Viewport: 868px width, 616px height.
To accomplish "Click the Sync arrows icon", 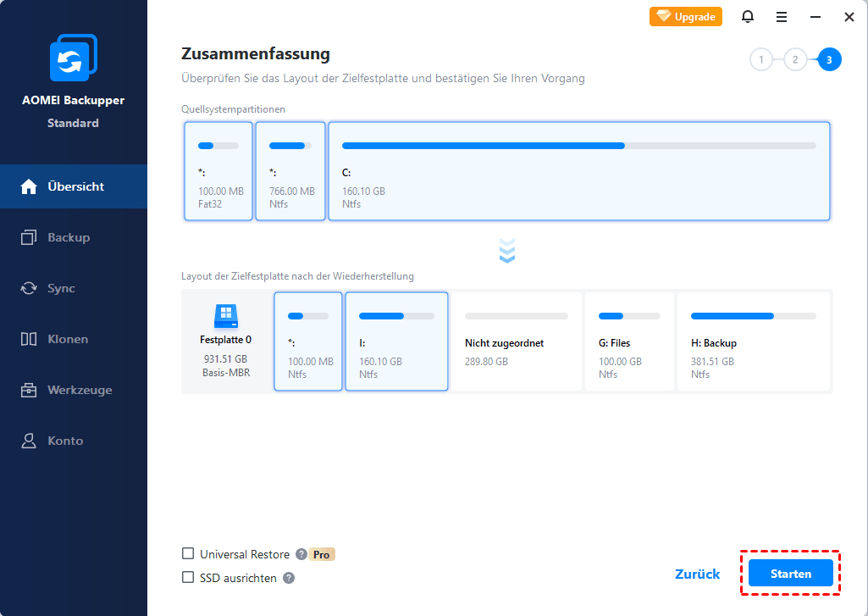I will (29, 288).
